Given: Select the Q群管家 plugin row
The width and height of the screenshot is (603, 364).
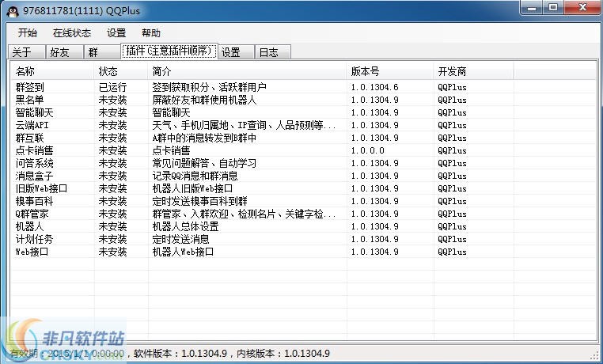Looking at the screenshot, I should pyautogui.click(x=303, y=214).
